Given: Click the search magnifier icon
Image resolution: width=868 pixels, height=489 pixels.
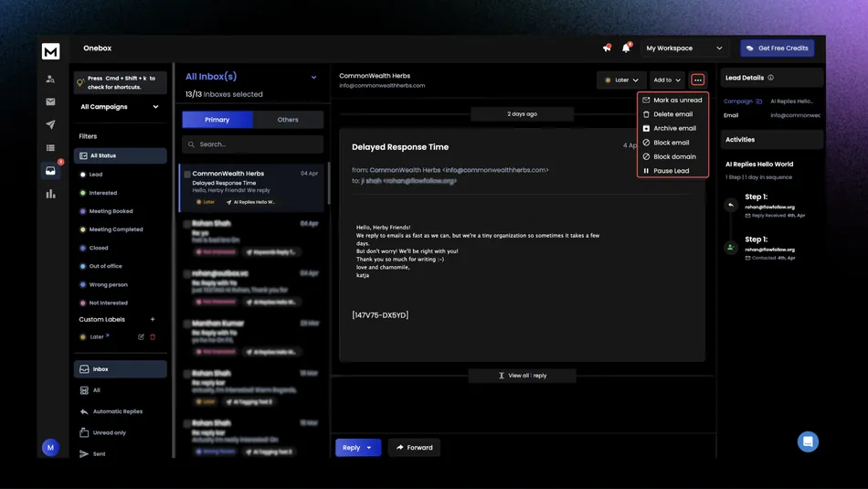Looking at the screenshot, I should pyautogui.click(x=191, y=144).
